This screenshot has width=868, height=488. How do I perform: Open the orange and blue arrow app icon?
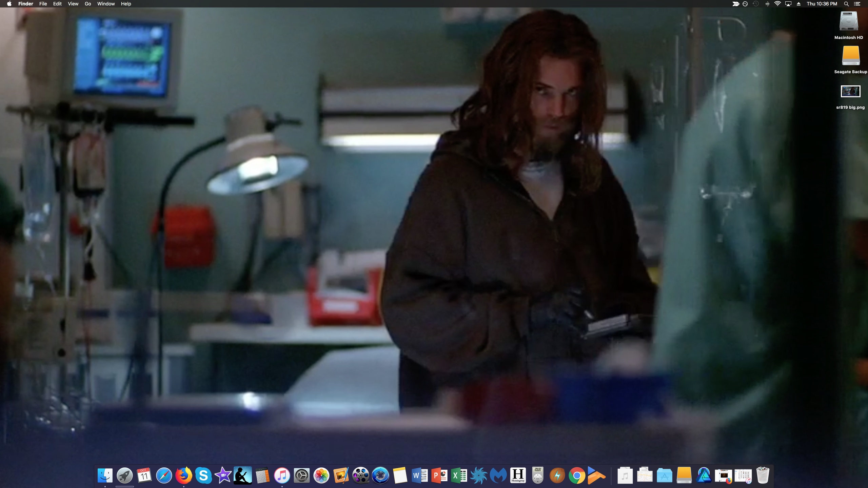click(597, 475)
